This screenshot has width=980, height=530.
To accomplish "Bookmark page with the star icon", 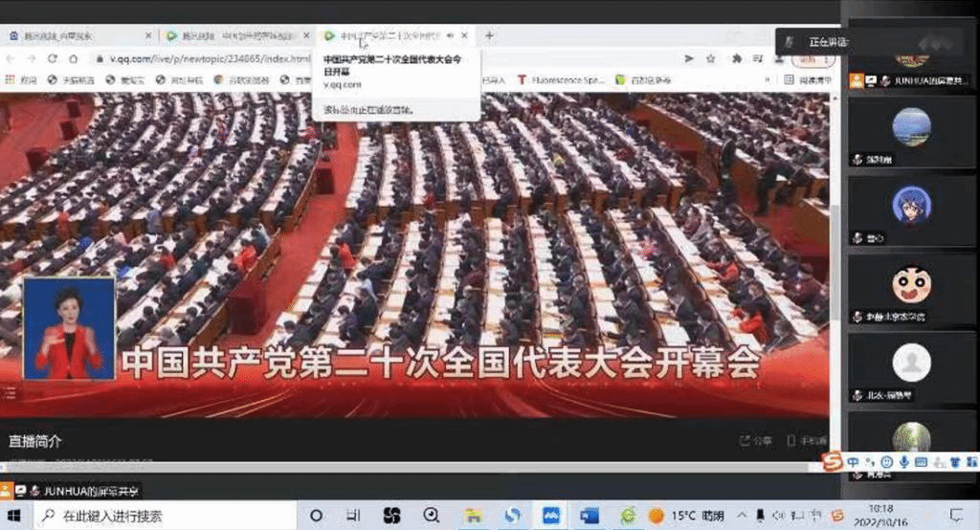I will (710, 58).
